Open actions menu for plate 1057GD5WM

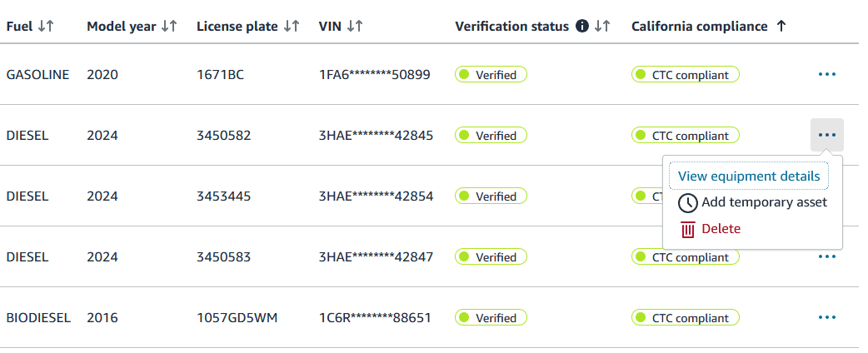[x=826, y=317]
